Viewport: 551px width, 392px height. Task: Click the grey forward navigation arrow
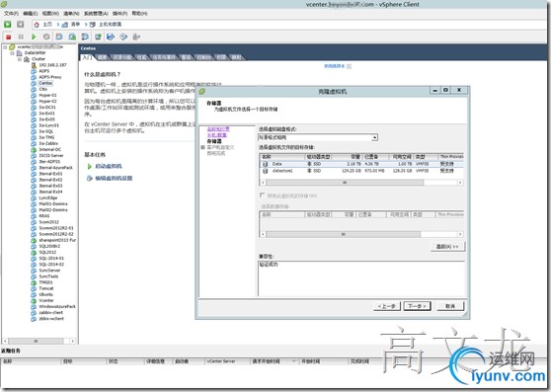pos(21,25)
